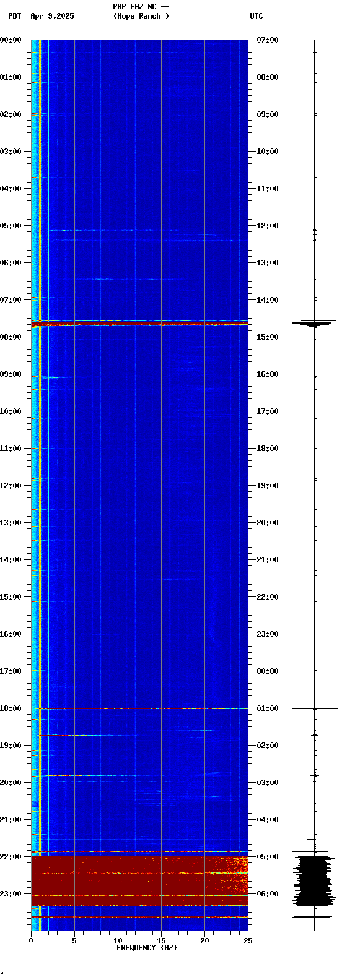
Task: Select the '07:00' label on the PDT axis
Action: click(x=11, y=300)
